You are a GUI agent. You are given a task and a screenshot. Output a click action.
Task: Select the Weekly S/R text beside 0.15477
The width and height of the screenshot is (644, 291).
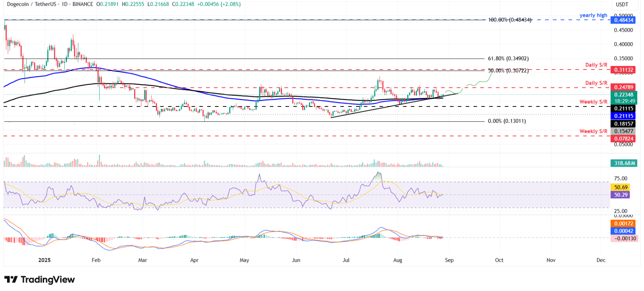(x=593, y=131)
